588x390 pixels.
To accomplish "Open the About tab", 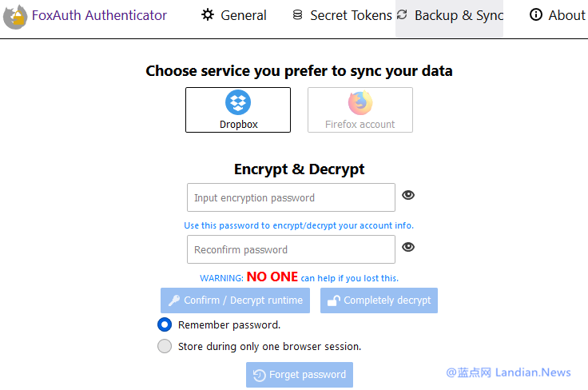I will click(566, 15).
